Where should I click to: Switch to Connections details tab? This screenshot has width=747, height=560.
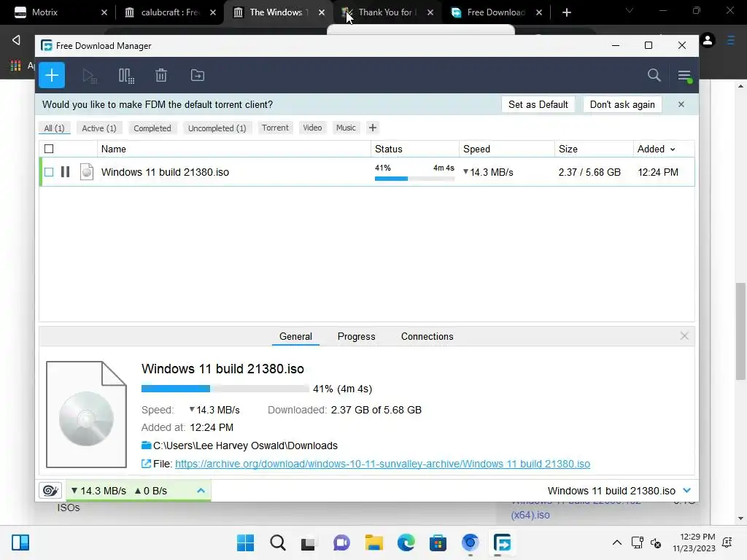[427, 336]
